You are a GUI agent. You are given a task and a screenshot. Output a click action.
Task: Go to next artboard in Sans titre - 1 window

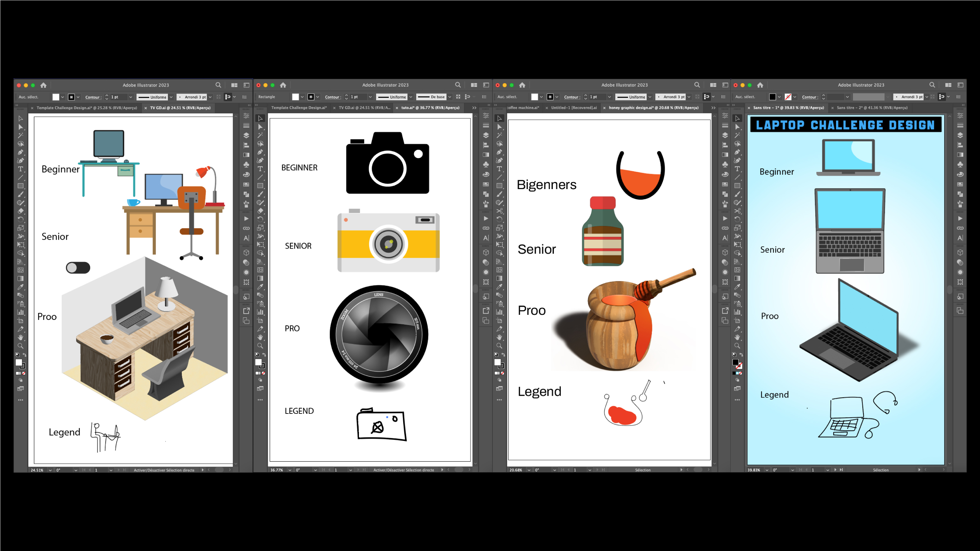pyautogui.click(x=835, y=470)
